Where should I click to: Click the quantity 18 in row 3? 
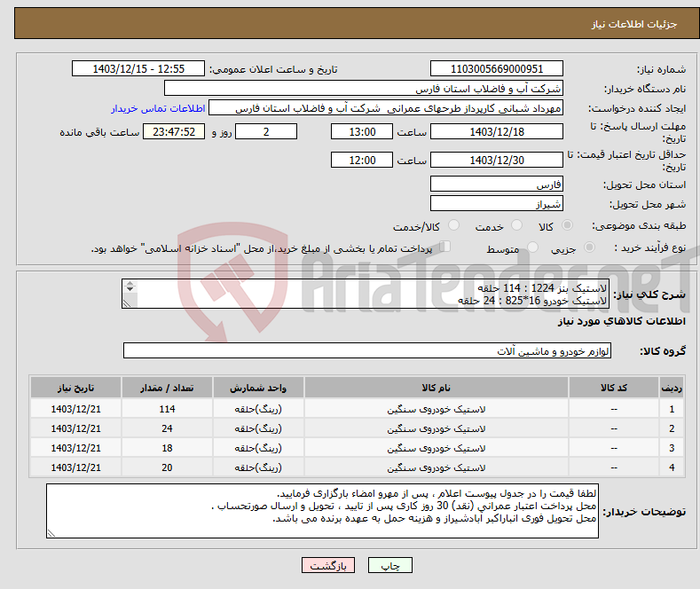[167, 448]
